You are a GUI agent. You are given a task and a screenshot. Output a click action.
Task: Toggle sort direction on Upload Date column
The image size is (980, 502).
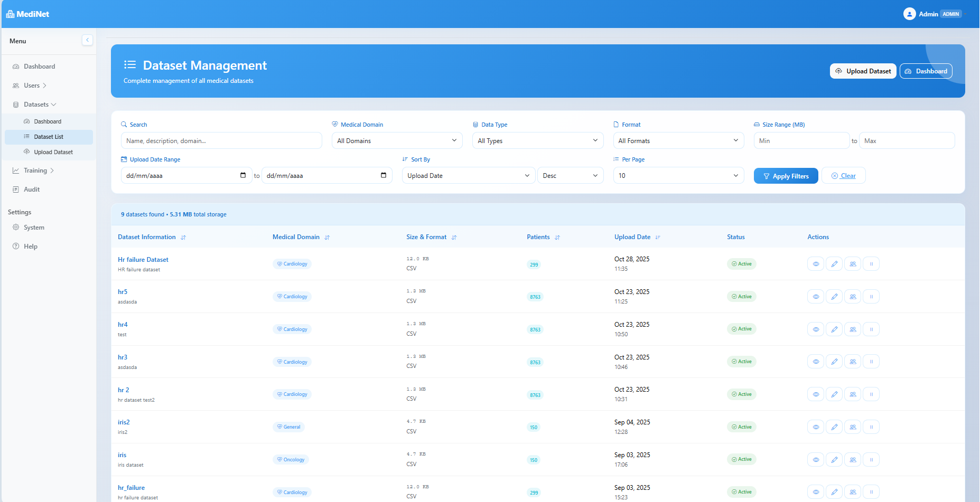[x=658, y=238]
